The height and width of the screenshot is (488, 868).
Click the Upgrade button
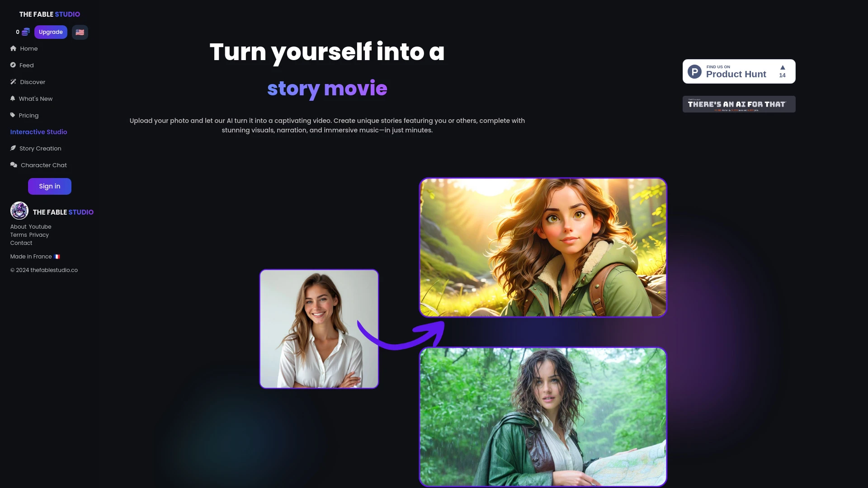pos(51,32)
